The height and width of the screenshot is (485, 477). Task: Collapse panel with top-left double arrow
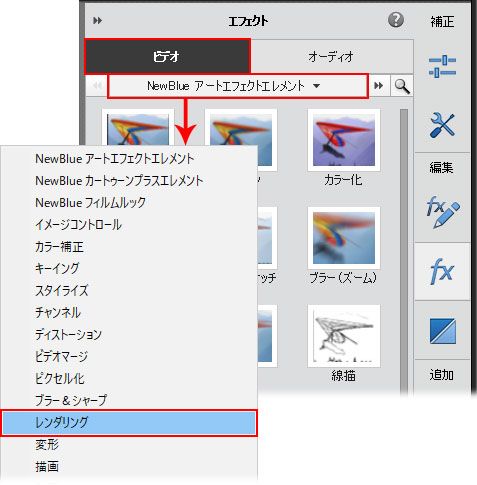(x=97, y=21)
